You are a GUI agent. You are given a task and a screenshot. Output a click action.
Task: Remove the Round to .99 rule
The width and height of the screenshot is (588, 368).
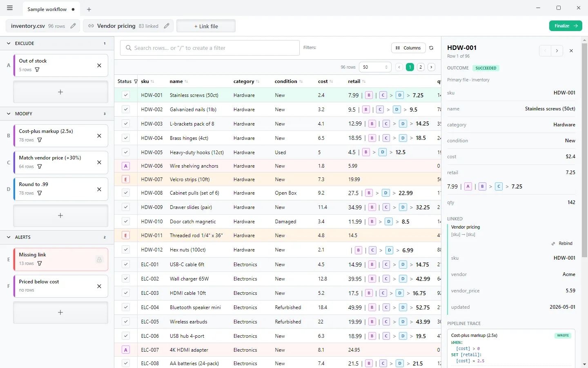click(x=99, y=189)
